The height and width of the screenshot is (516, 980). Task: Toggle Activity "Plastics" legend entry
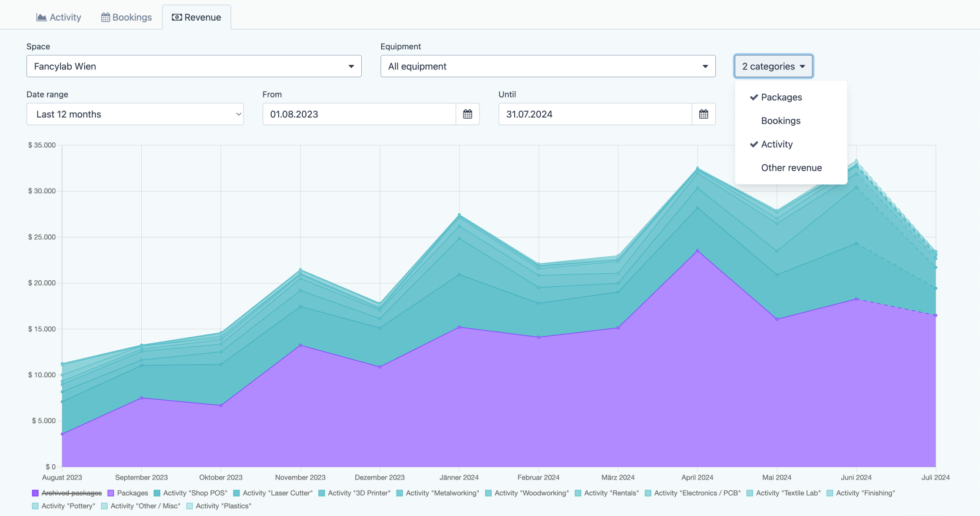pos(219,506)
